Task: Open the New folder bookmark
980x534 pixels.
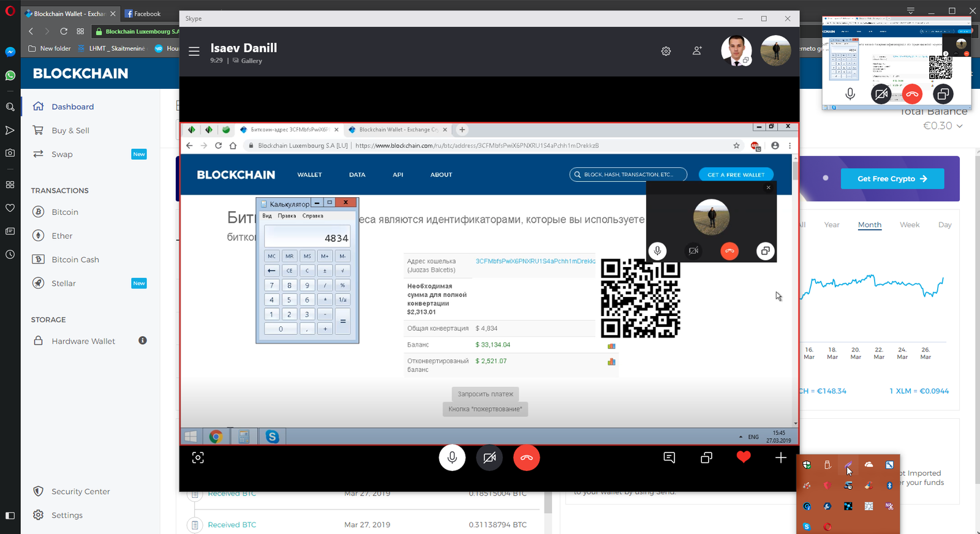Action: (50, 48)
